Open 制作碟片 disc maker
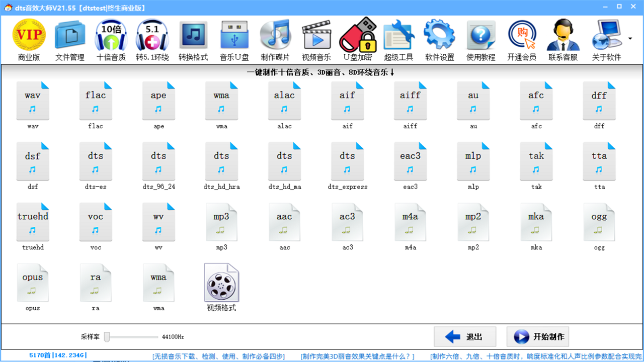Viewport: 644px width, 362px height. [275, 39]
